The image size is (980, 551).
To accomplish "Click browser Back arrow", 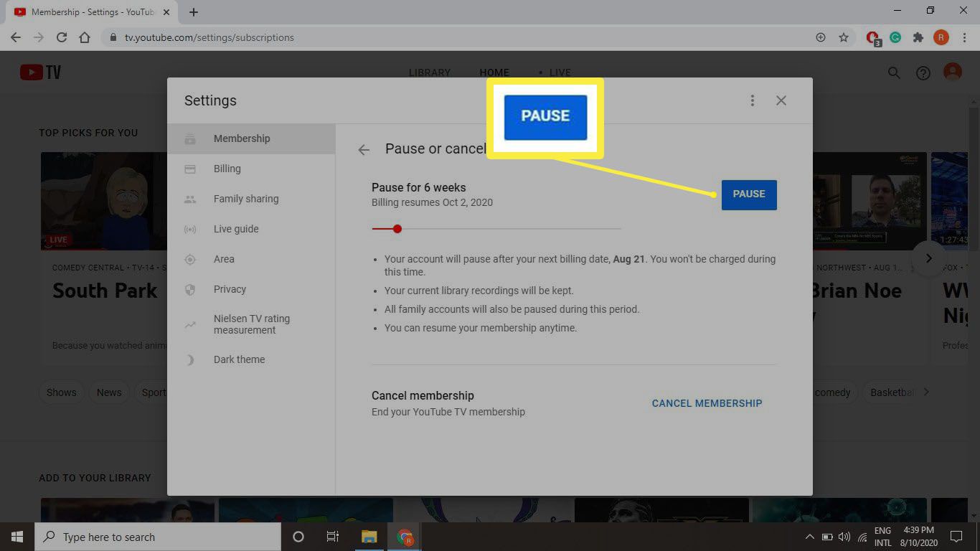I will (16, 37).
